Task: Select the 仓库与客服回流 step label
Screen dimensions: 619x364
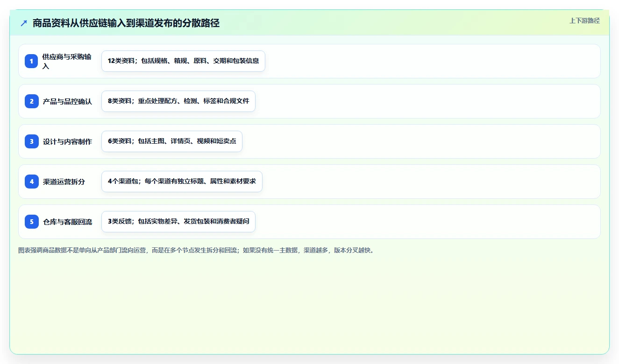Action: [67, 222]
